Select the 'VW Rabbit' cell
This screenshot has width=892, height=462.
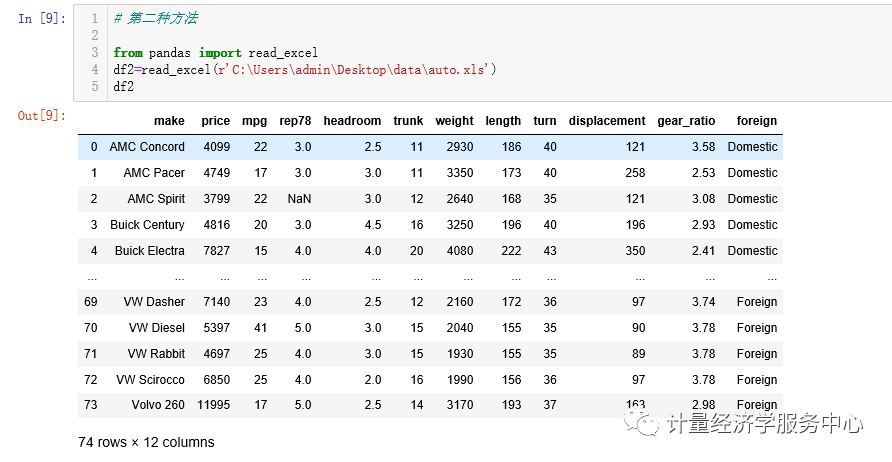pos(156,354)
